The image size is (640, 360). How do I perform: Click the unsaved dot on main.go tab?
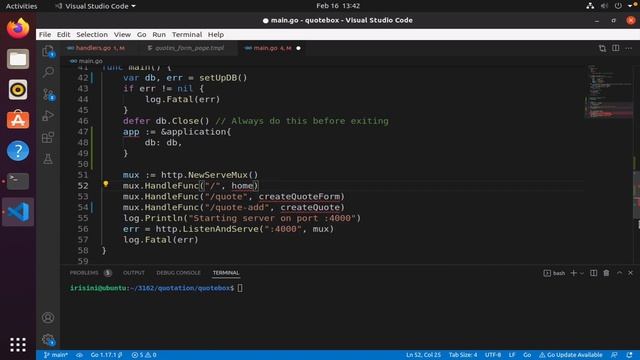[298, 48]
